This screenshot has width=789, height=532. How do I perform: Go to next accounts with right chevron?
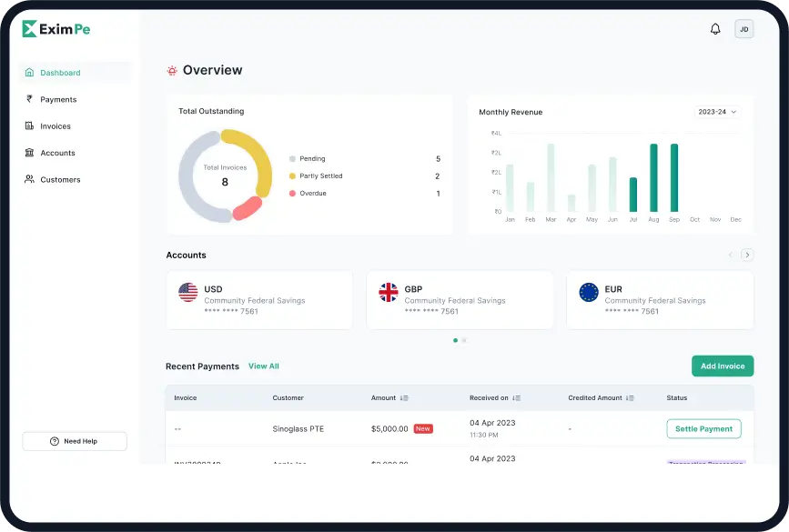tap(747, 255)
